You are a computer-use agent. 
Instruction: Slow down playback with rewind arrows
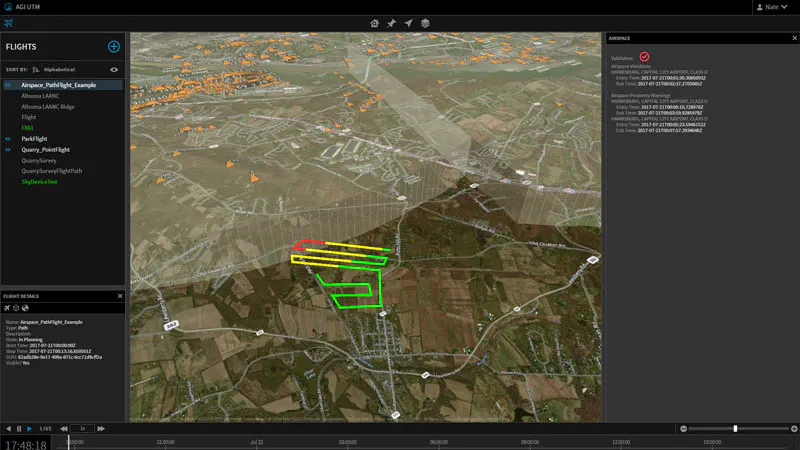click(64, 429)
